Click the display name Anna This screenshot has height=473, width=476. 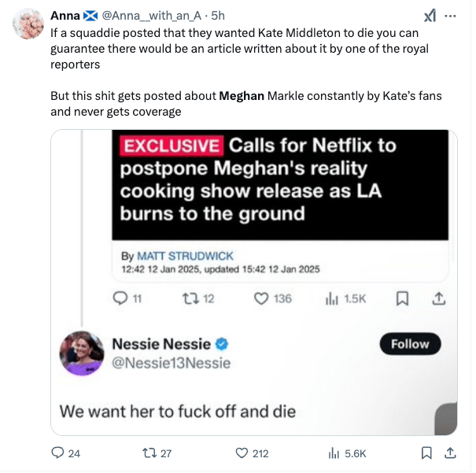(x=65, y=16)
